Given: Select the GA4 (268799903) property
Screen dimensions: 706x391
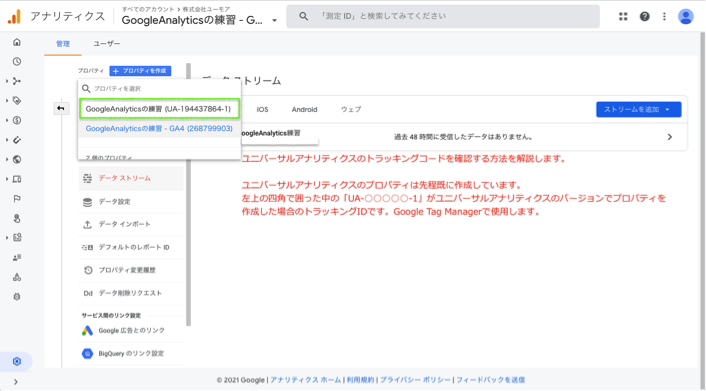Looking at the screenshot, I should click(x=159, y=129).
